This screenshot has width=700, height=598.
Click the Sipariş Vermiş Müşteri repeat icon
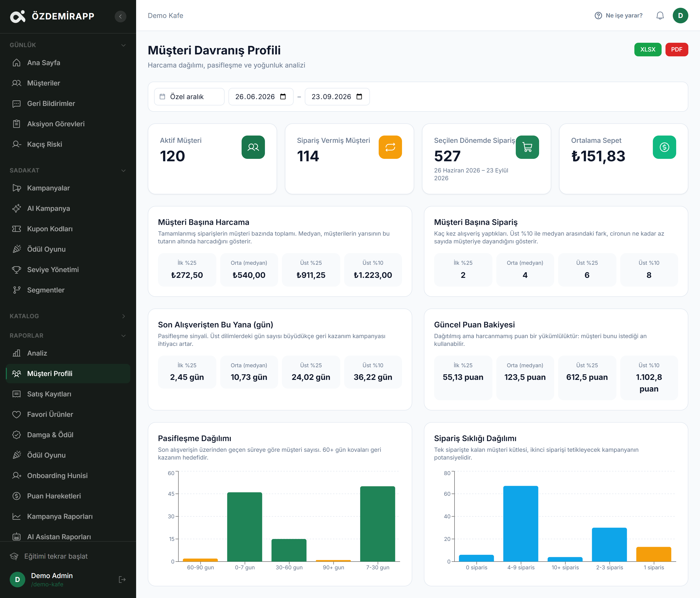pos(390,147)
